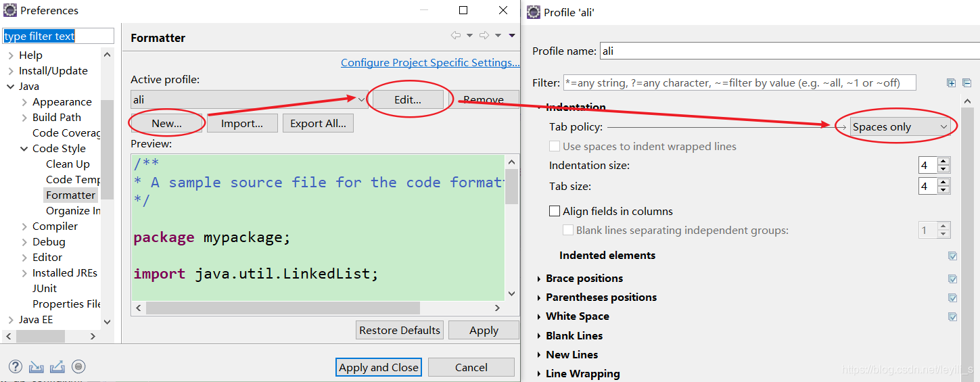The width and height of the screenshot is (980, 382).
Task: Select Formatter in the preferences tree
Action: click(70, 195)
